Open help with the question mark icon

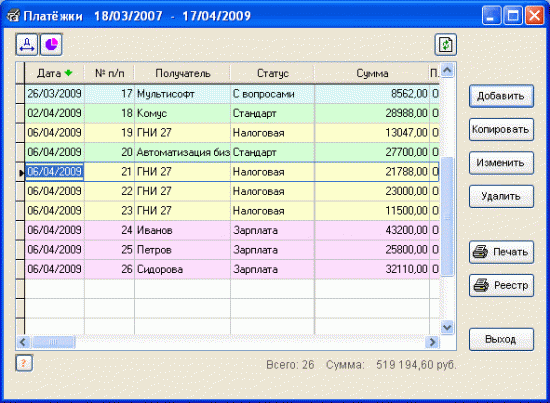point(24,363)
